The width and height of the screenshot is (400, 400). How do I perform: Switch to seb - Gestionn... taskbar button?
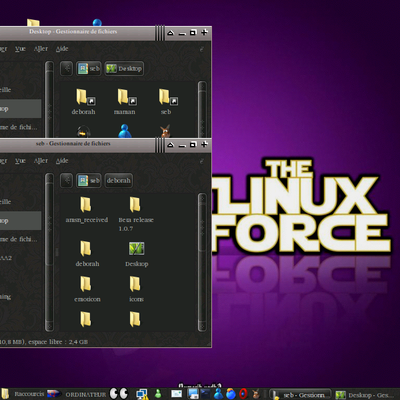pos(299,395)
